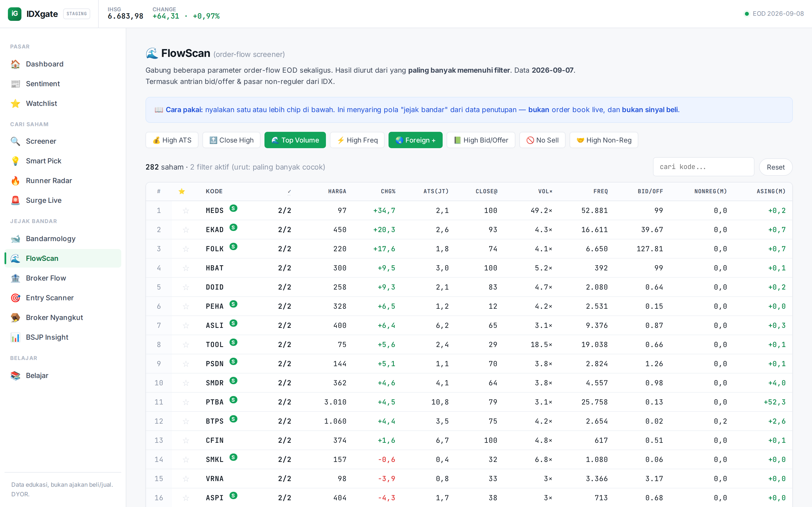Viewport: 812px width, 507px height.
Task: Sort table by VOL× column header
Action: [x=545, y=192]
